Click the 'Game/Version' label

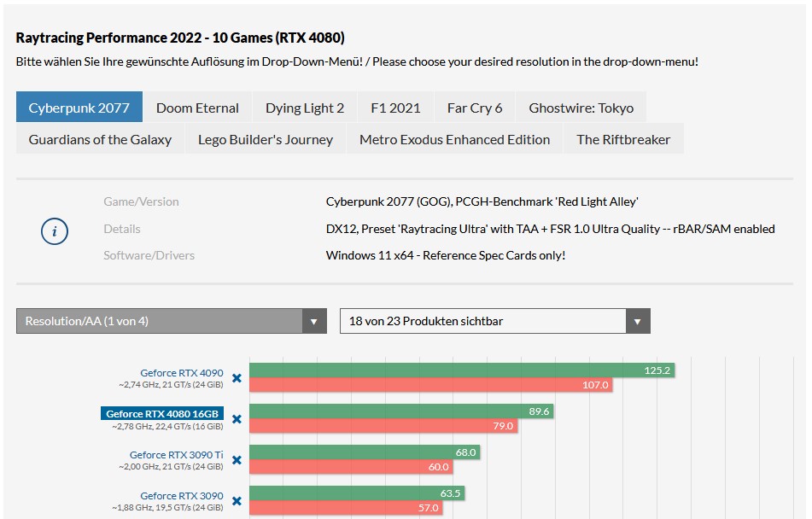[x=141, y=201]
